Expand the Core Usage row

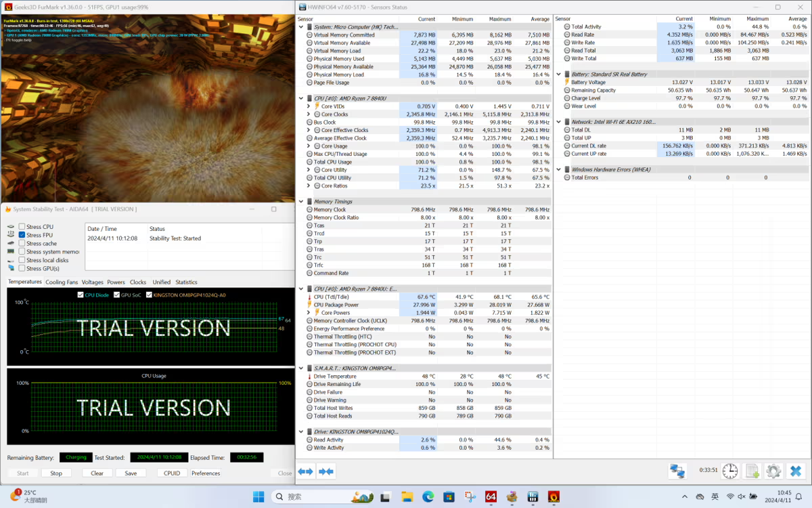[x=309, y=146]
